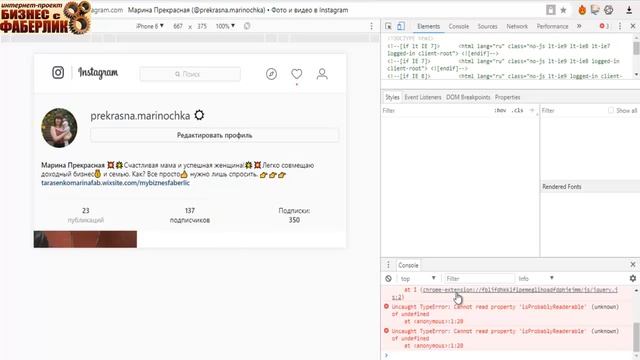Viewport: 640px width, 360px height.
Task: Open the browser downloads arrow icon
Action: click(x=629, y=10)
